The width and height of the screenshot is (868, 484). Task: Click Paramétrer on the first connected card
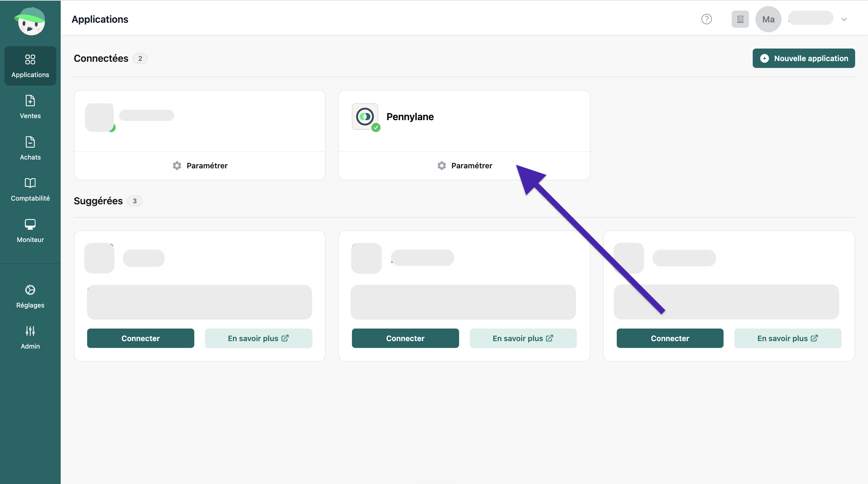(200, 166)
